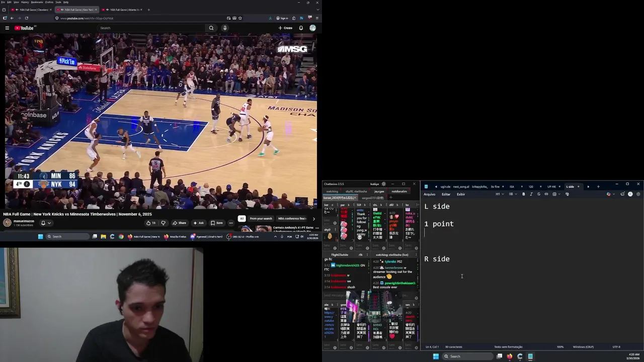The image size is (644, 362).
Task: Select From your search chip
Action: coord(261,219)
